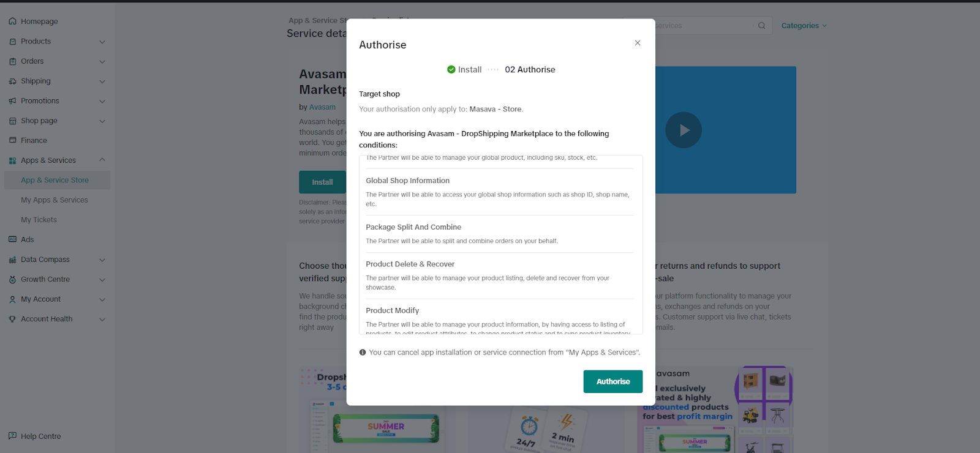Click the info icon beside cancel notice
The width and height of the screenshot is (980, 453).
pos(363,353)
